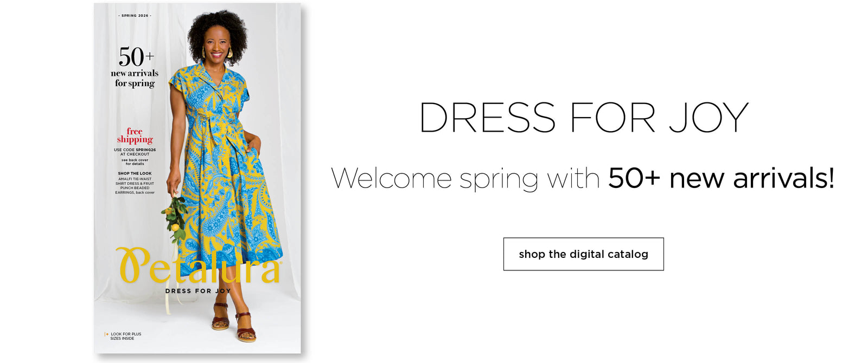Select the bold "50+ new arrivals!" text
868x363 pixels.
721,178
